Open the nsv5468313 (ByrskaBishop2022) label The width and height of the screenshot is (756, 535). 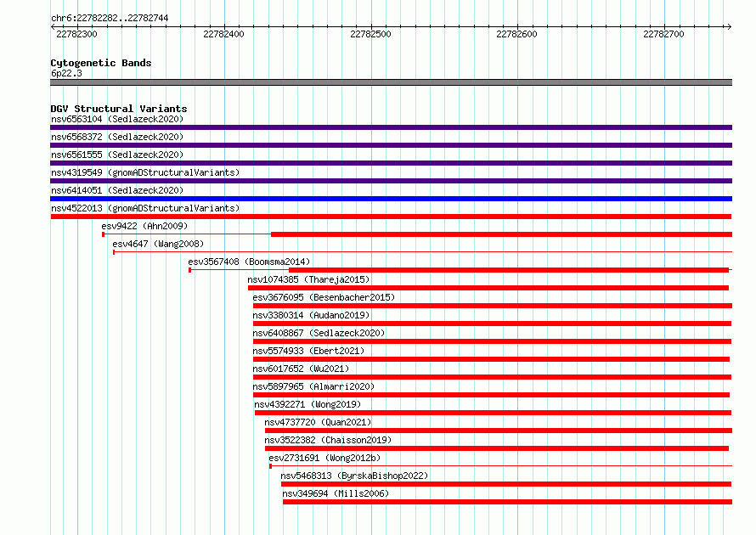point(354,476)
